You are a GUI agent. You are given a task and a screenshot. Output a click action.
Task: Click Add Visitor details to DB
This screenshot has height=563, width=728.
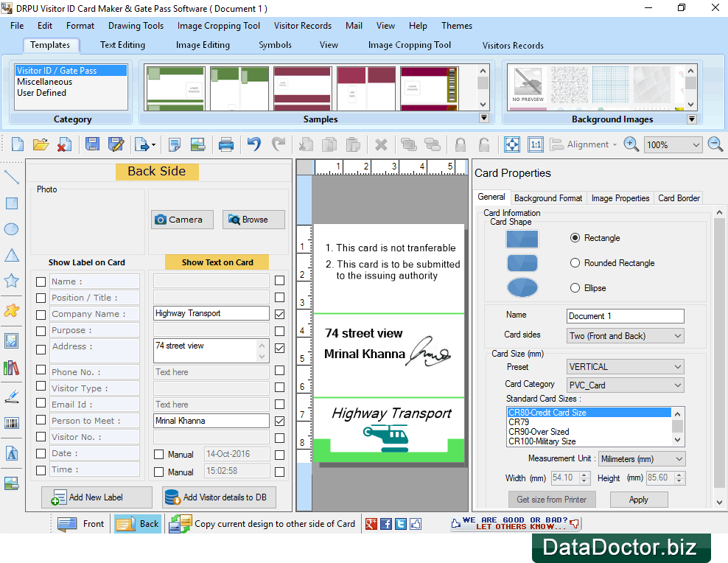(x=219, y=497)
